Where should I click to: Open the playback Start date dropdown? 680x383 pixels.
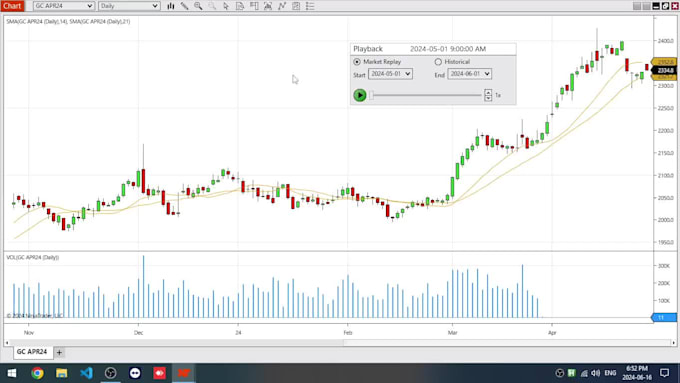[x=390, y=74]
